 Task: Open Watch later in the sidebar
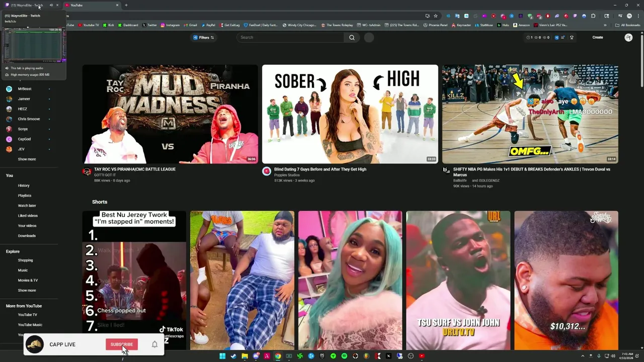[x=27, y=206]
